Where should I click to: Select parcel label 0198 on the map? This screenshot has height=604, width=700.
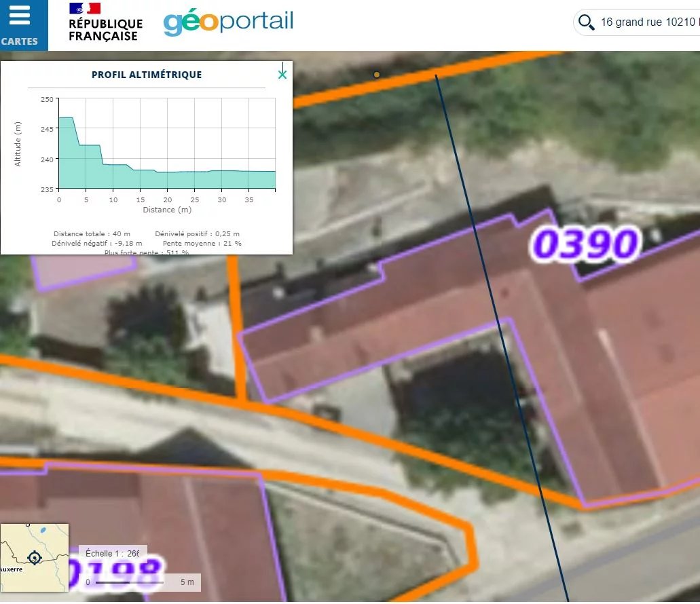[115, 573]
